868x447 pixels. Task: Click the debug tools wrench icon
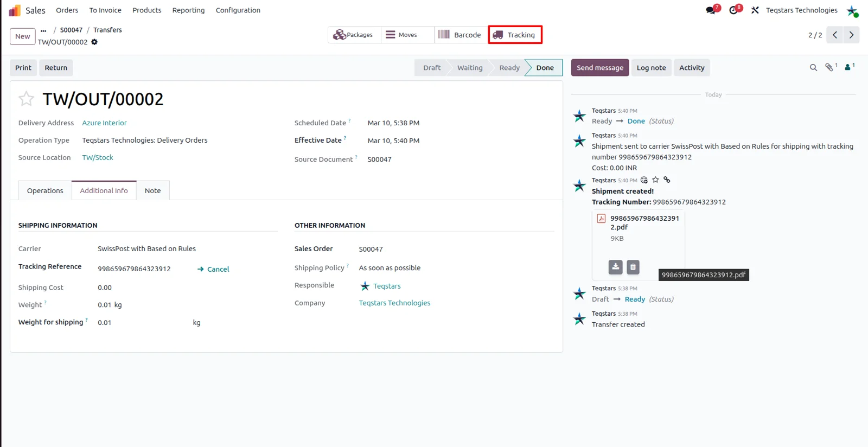pyautogui.click(x=755, y=10)
